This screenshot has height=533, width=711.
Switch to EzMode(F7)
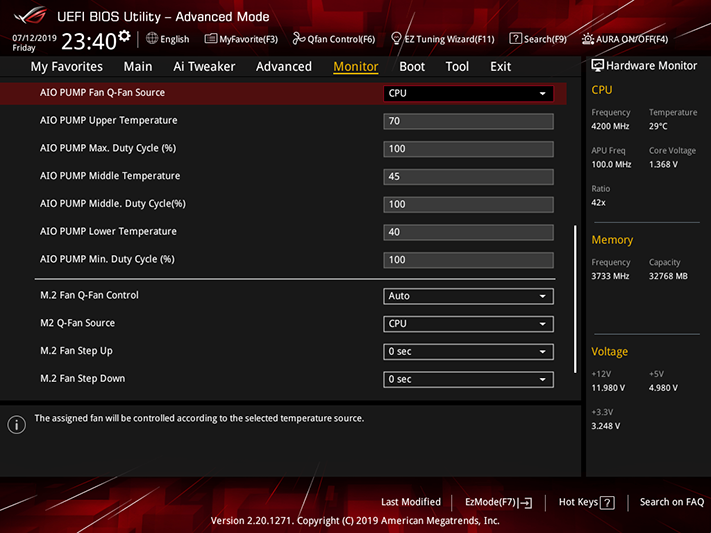[x=498, y=502]
